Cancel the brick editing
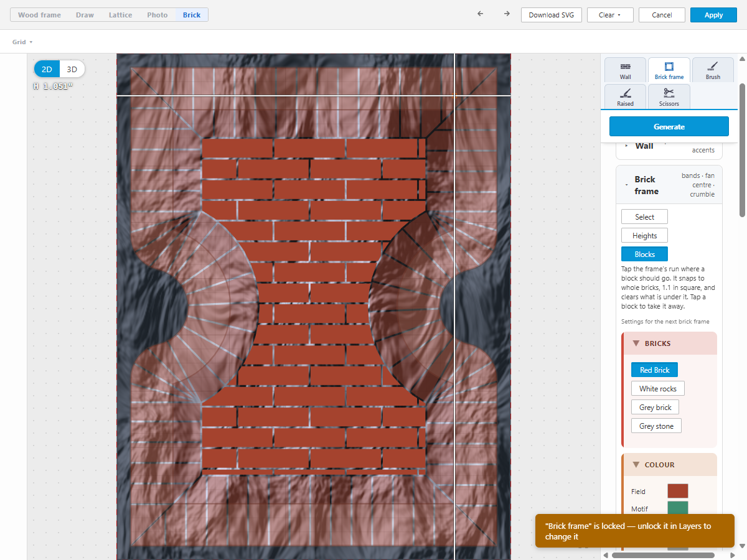This screenshot has width=747, height=560. [x=662, y=15]
